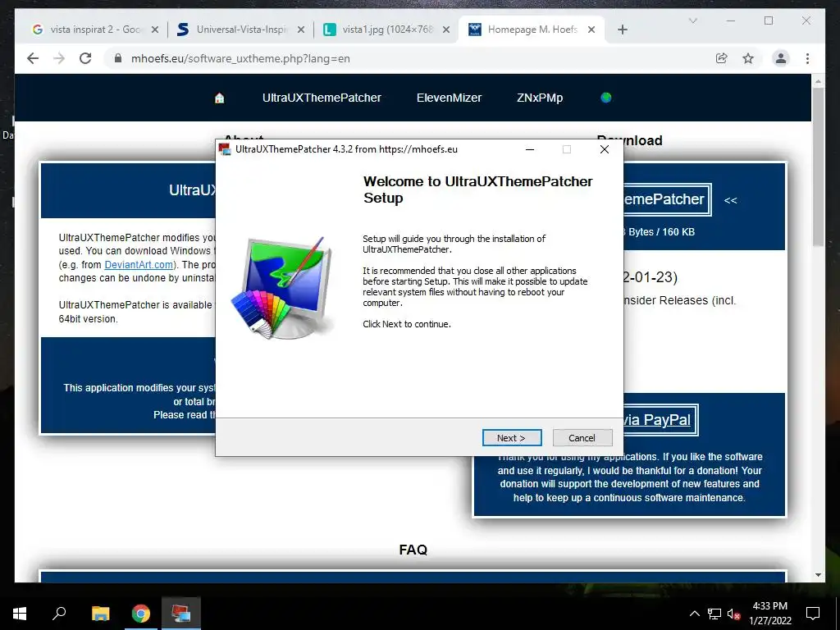This screenshot has height=630, width=840.
Task: Close the UltraUXThemePatcher setup dialog
Action: (605, 149)
